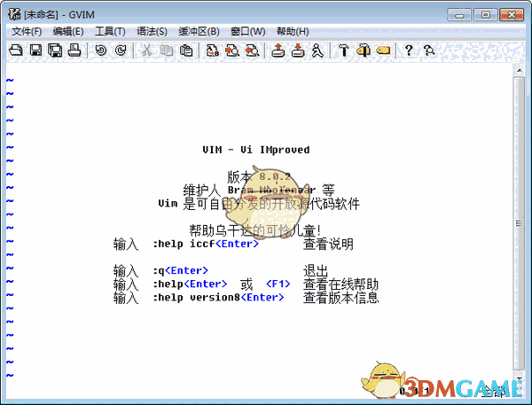Click the Save Session icon

298,51
